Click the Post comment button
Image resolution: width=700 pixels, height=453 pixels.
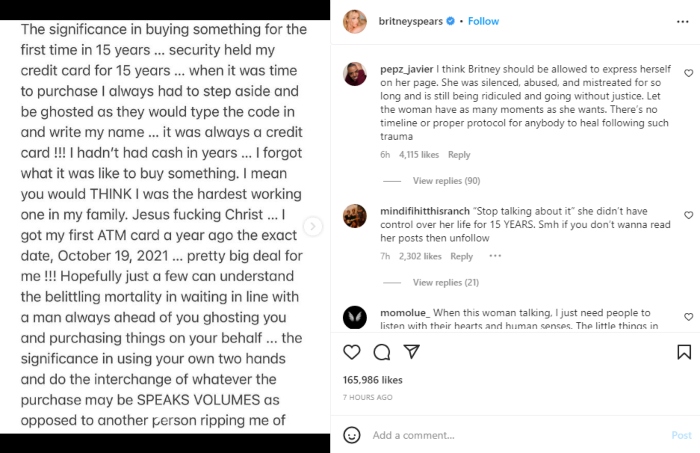point(681,435)
